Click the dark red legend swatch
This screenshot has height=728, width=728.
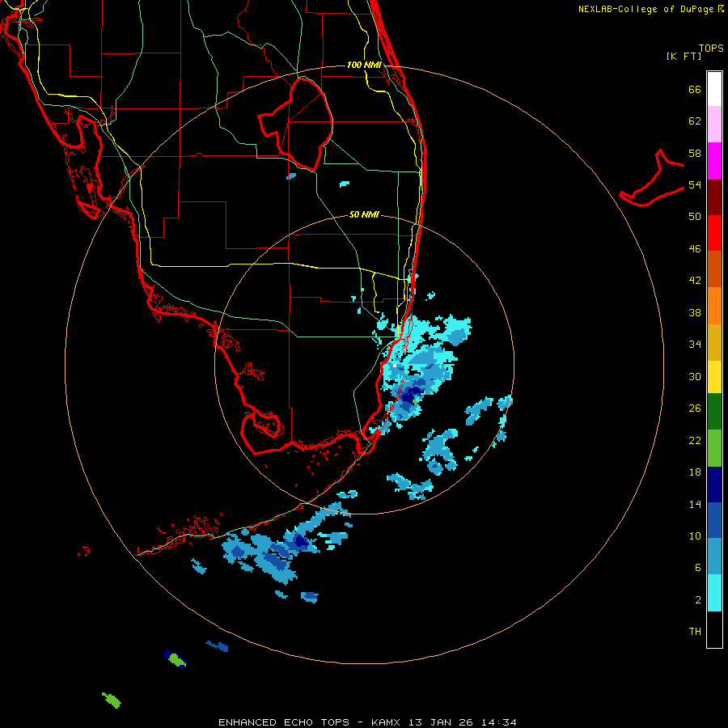tap(714, 197)
